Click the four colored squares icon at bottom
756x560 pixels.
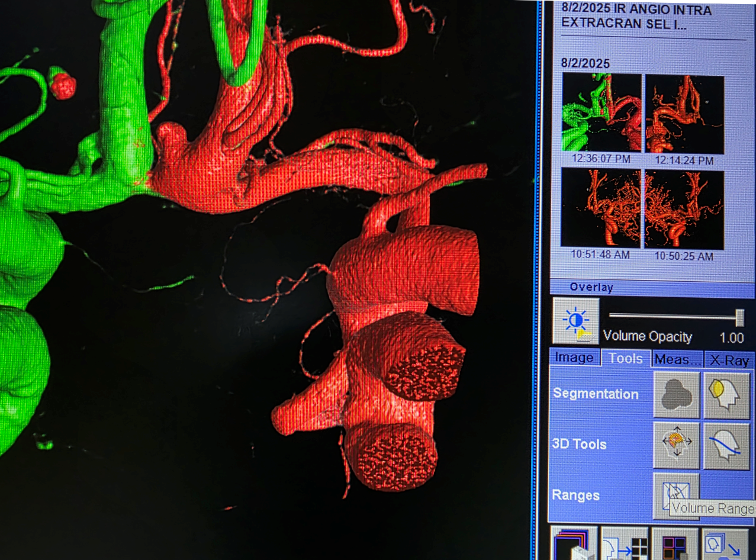click(x=675, y=545)
